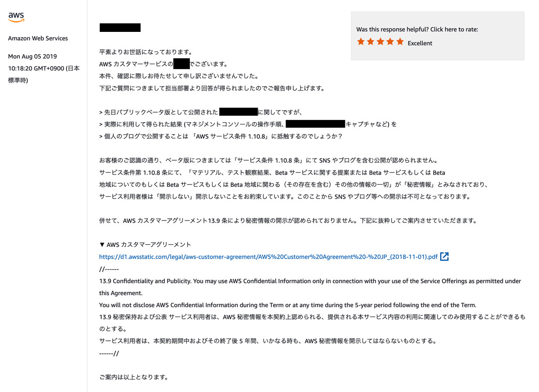Select the fourth rating star

click(390, 41)
